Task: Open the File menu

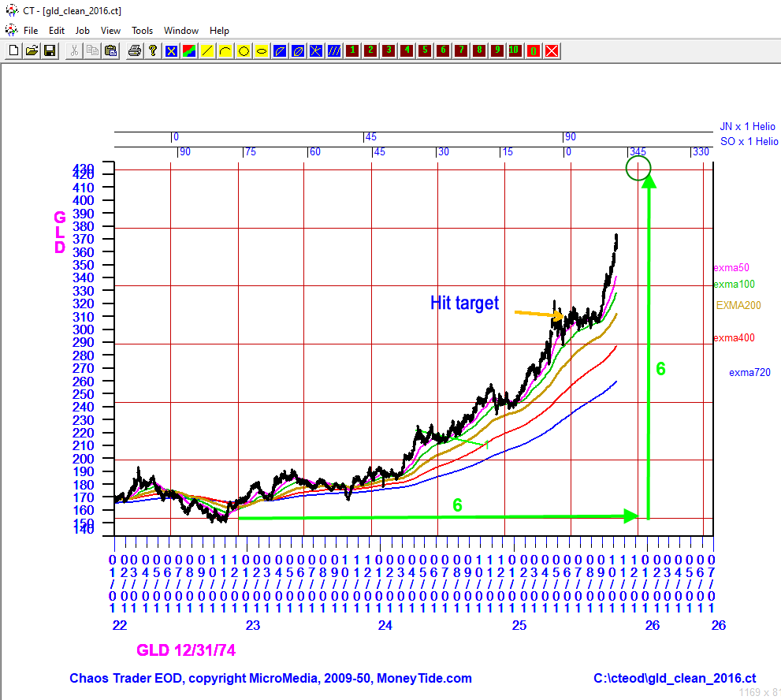Action: coord(31,31)
